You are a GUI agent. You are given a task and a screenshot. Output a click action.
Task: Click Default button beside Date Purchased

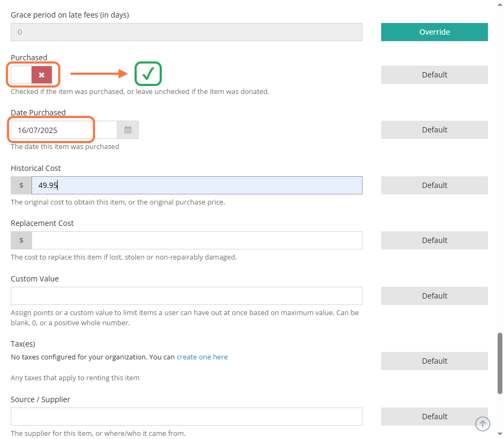[x=434, y=130]
